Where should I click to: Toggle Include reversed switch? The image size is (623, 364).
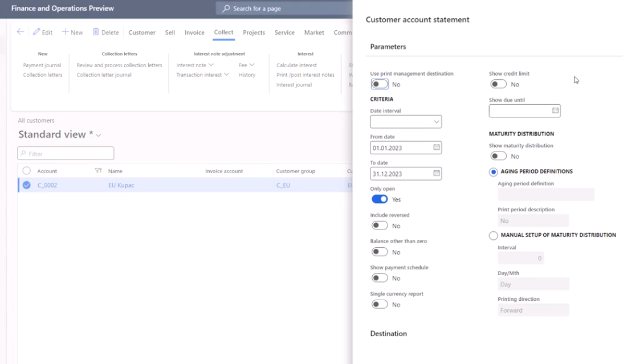[380, 226]
